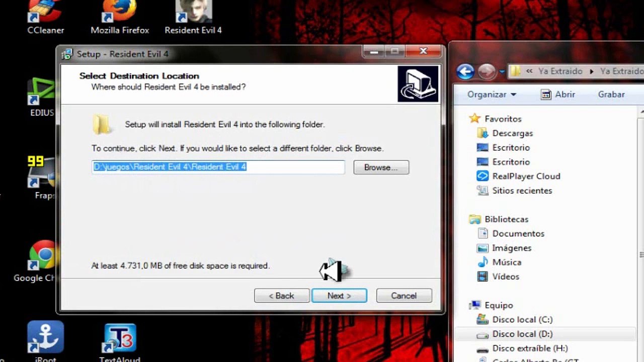Launch Mozilla Firefox desktop icon
The image size is (644, 362).
(x=120, y=18)
